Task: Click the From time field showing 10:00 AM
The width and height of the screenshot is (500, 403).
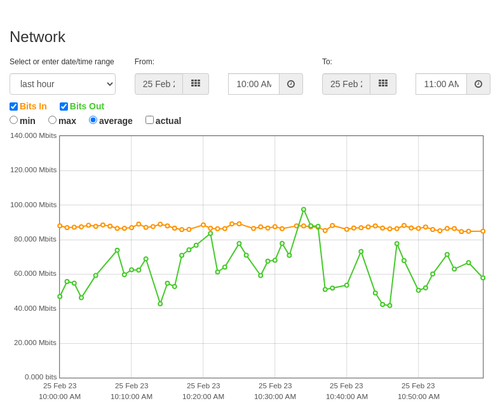Action: (254, 84)
